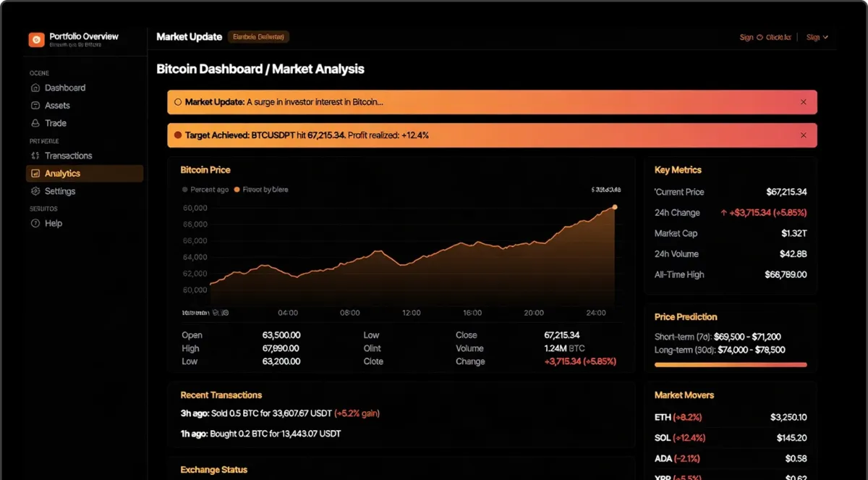
Task: Toggle the Percent ago chart legend
Action: tap(205, 190)
